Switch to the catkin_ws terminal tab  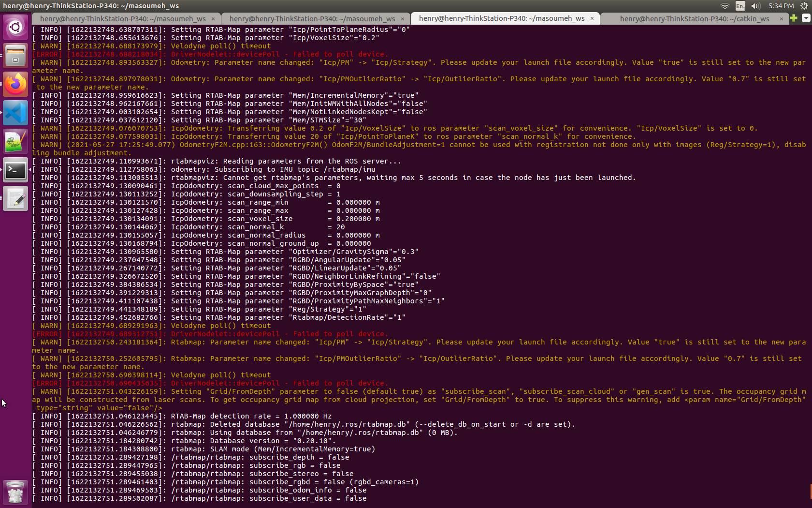coord(694,19)
